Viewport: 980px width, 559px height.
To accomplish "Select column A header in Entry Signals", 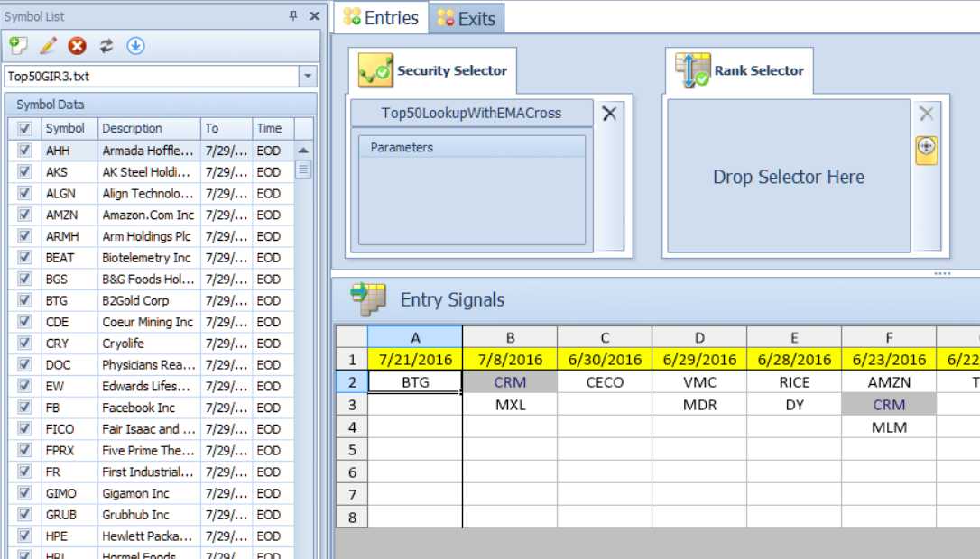I will point(415,337).
